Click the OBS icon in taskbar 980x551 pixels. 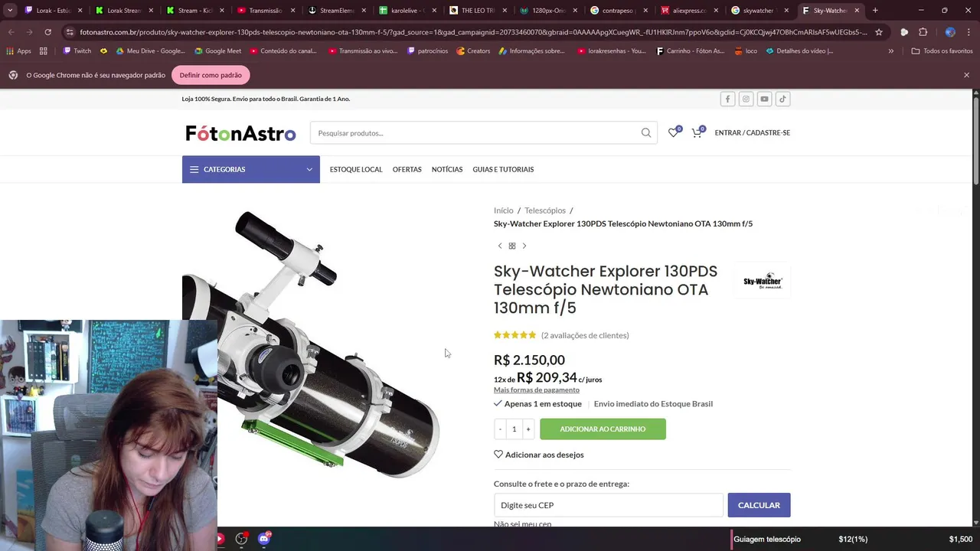point(241,539)
